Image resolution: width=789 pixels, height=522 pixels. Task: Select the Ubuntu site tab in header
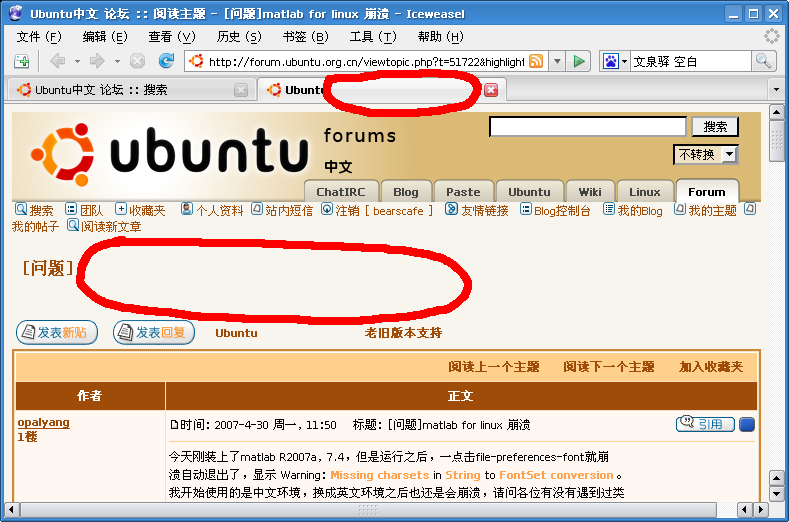[529, 191]
